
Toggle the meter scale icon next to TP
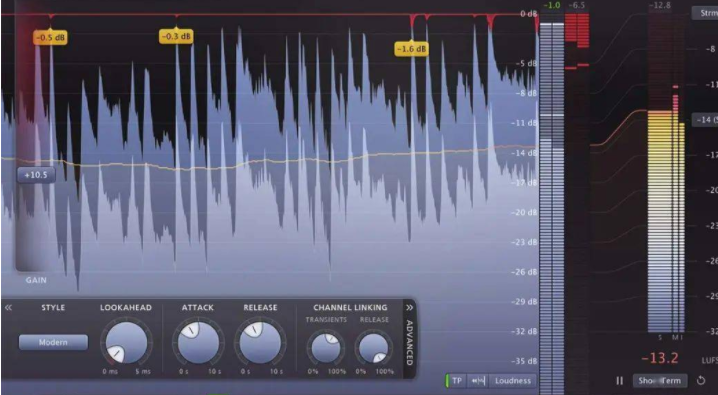tap(478, 381)
